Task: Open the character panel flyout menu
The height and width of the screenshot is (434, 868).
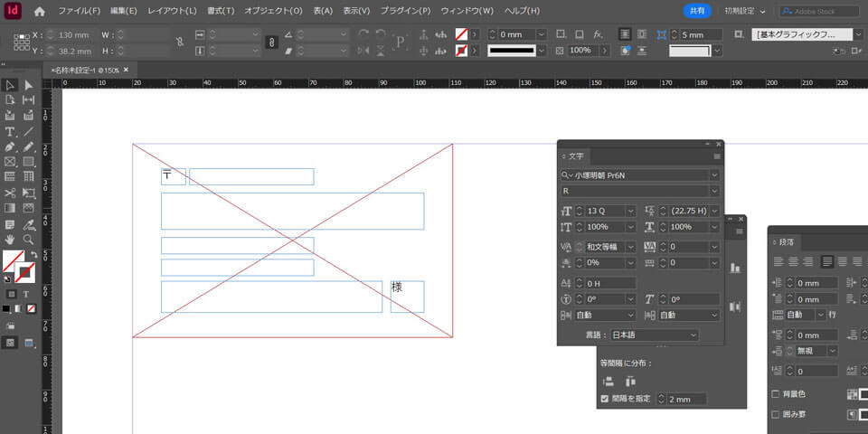Action: pyautogui.click(x=717, y=156)
